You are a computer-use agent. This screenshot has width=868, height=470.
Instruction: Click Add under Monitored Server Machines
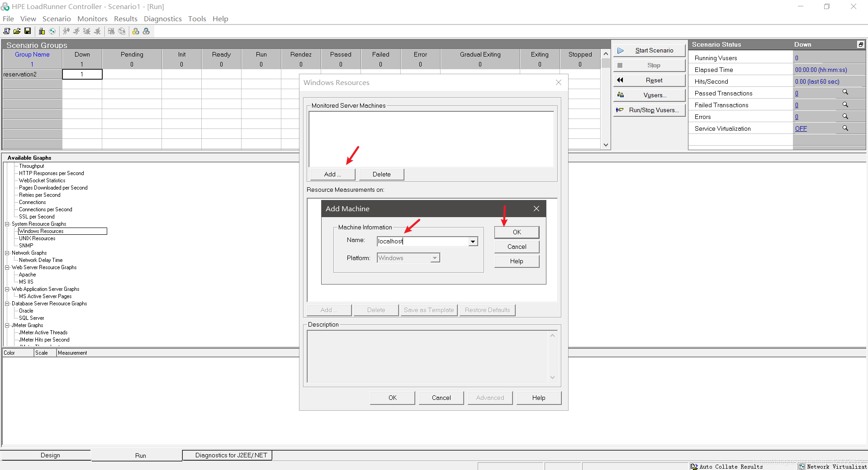(332, 174)
